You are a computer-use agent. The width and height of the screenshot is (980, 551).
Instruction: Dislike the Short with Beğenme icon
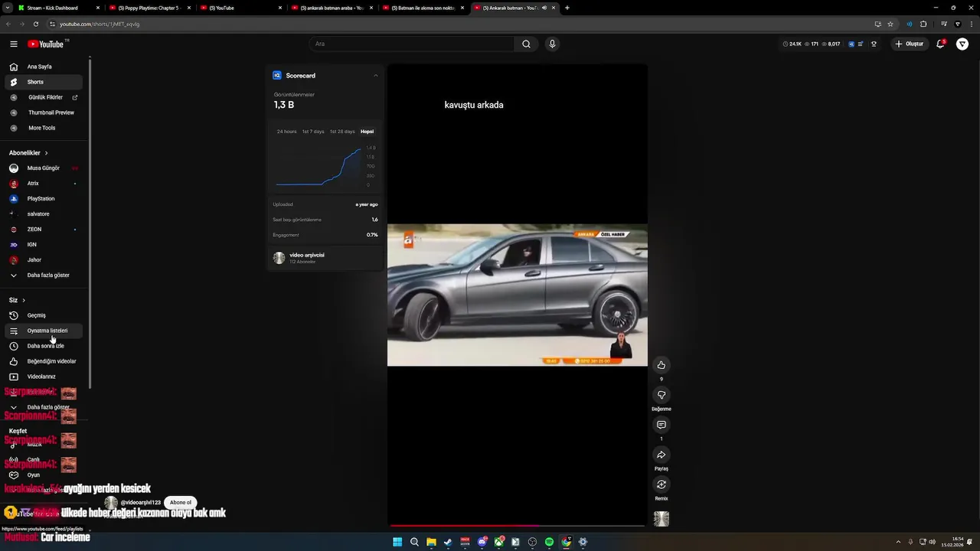661,395
